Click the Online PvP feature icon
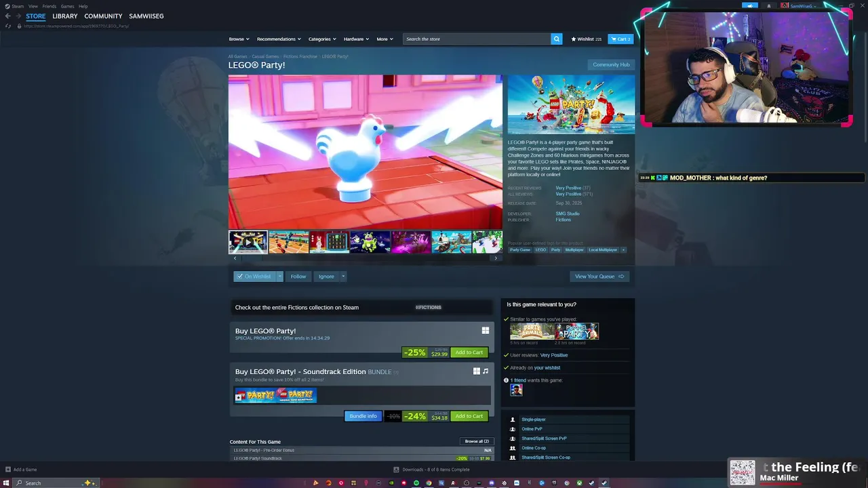The height and width of the screenshot is (488, 868). tap(513, 429)
